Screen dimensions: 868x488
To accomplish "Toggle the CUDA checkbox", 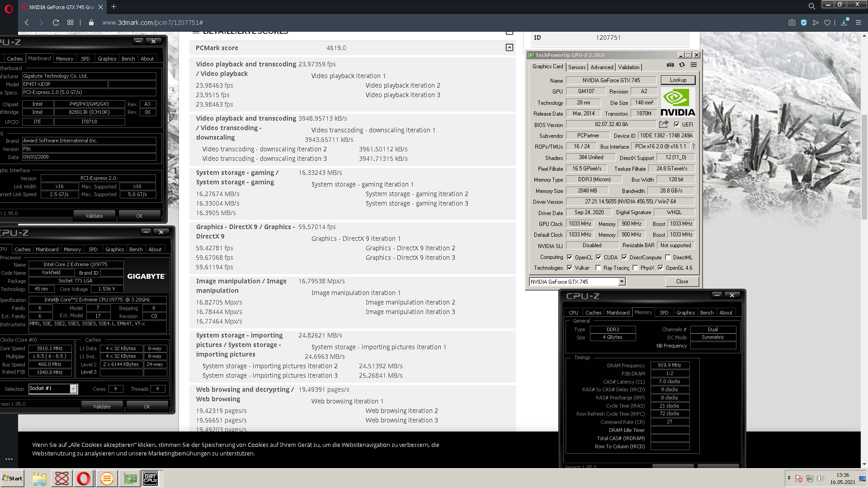I will tap(599, 257).
